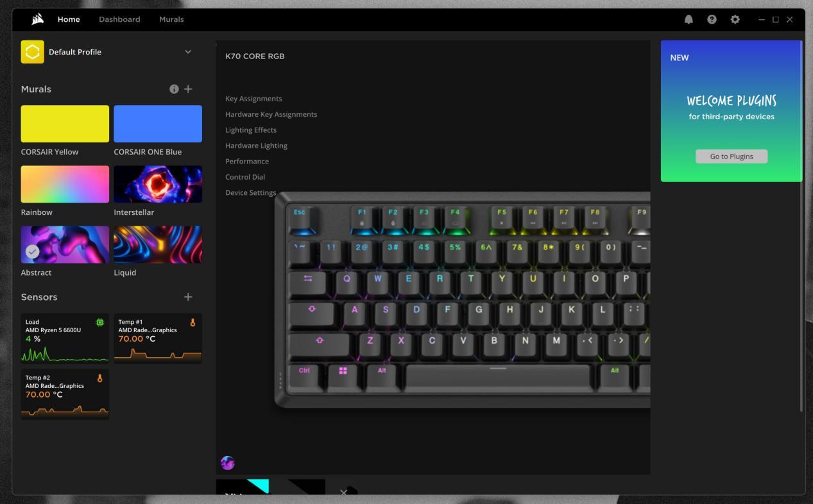Image resolution: width=813 pixels, height=504 pixels.
Task: Select the CORSAIR Yellow mural swatch
Action: coord(65,124)
